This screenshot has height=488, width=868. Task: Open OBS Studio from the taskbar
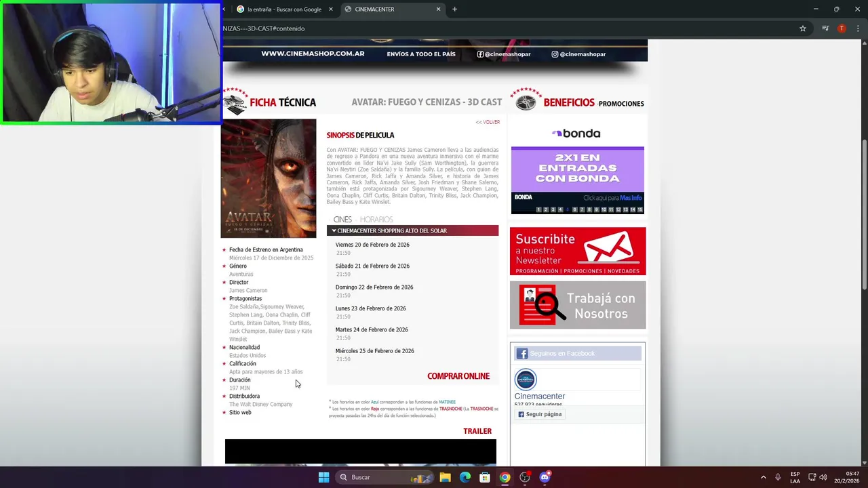[x=525, y=477]
